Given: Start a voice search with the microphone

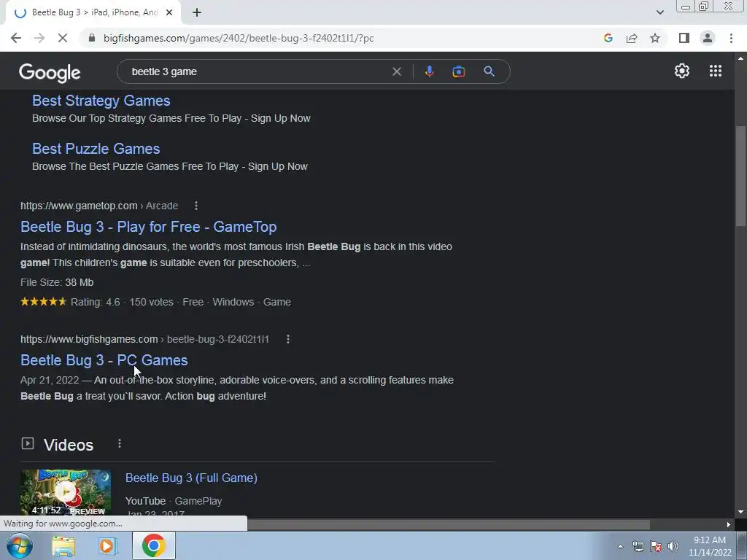Looking at the screenshot, I should (x=429, y=71).
